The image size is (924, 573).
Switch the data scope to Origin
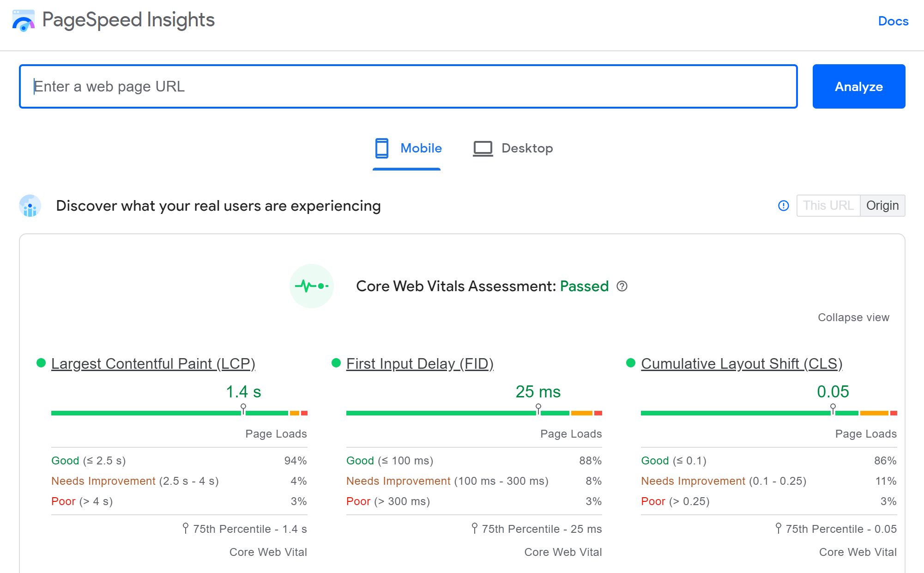882,206
